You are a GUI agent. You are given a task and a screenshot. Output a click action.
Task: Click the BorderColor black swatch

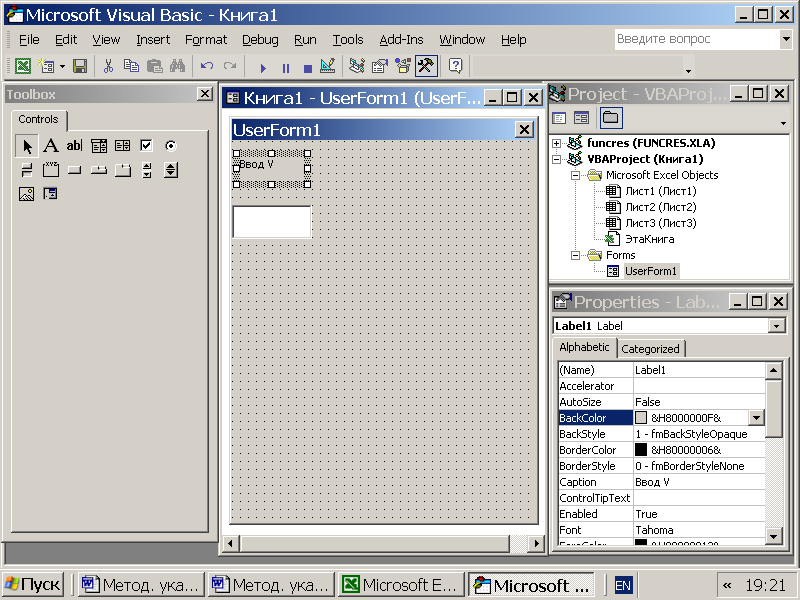(x=641, y=450)
